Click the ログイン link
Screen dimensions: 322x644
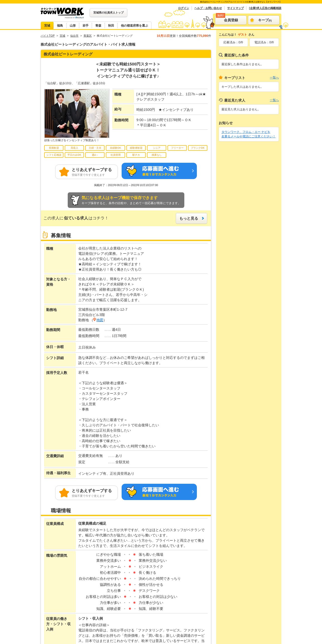(x=184, y=8)
